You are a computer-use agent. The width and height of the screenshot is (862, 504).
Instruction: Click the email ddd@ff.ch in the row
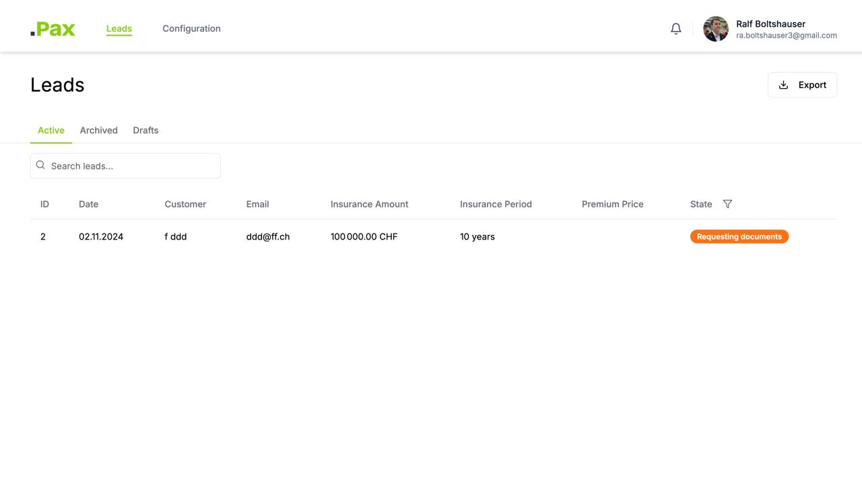coord(267,237)
